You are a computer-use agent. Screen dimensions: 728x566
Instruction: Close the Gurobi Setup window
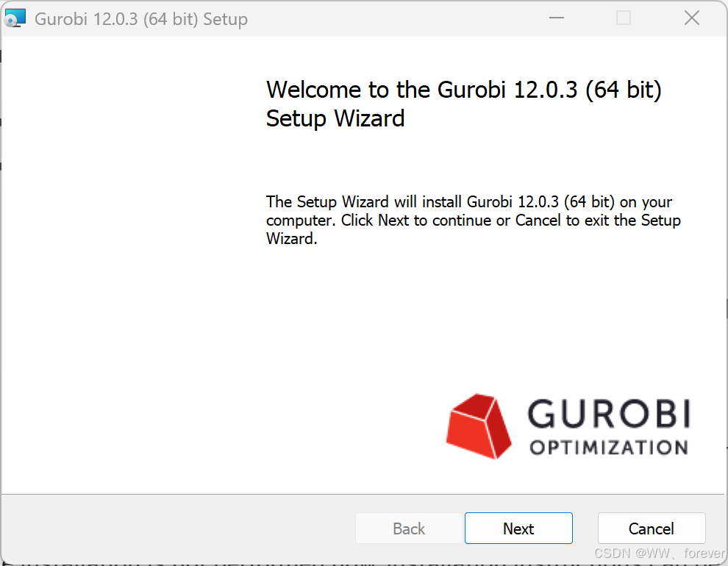click(x=691, y=18)
